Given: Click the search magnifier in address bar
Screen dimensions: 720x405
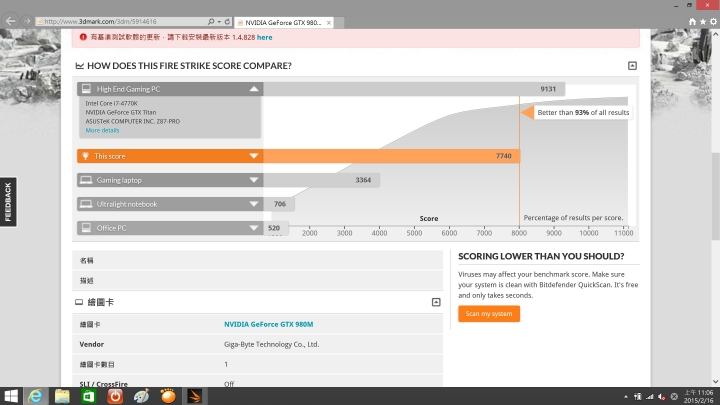Looking at the screenshot, I should click(x=211, y=22).
